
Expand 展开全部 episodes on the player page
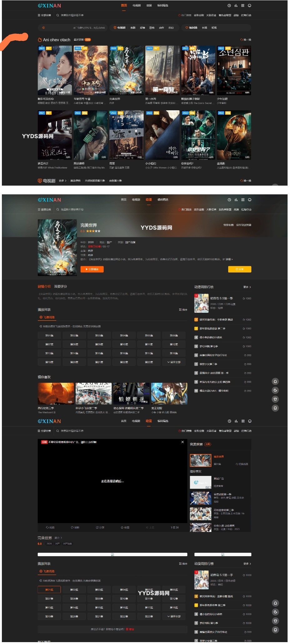174,616
